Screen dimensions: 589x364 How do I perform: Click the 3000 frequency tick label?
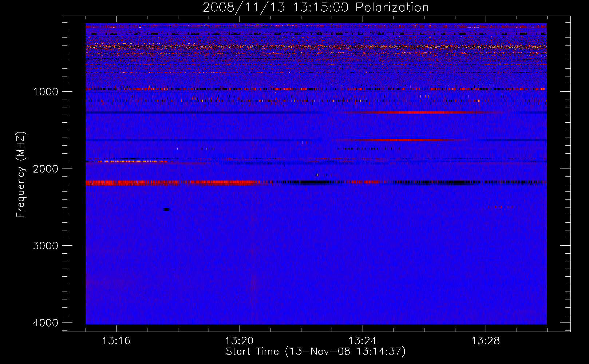coord(46,246)
